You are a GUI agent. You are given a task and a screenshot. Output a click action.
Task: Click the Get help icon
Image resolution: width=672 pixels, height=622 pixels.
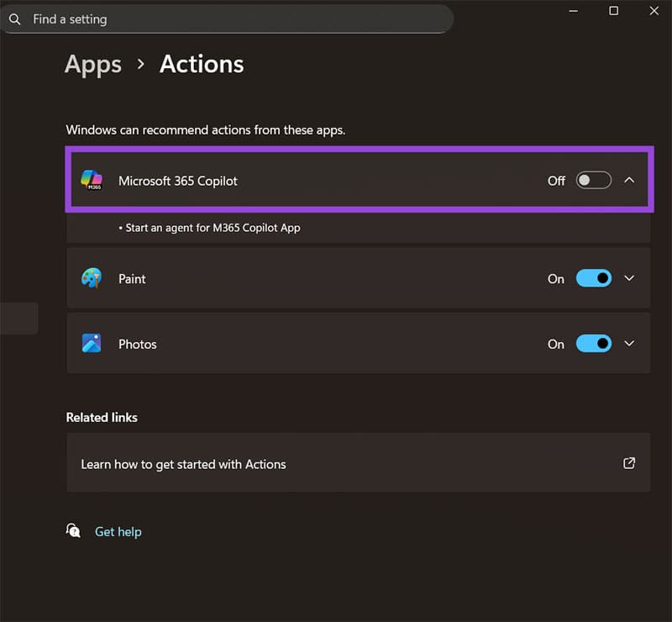pos(74,531)
